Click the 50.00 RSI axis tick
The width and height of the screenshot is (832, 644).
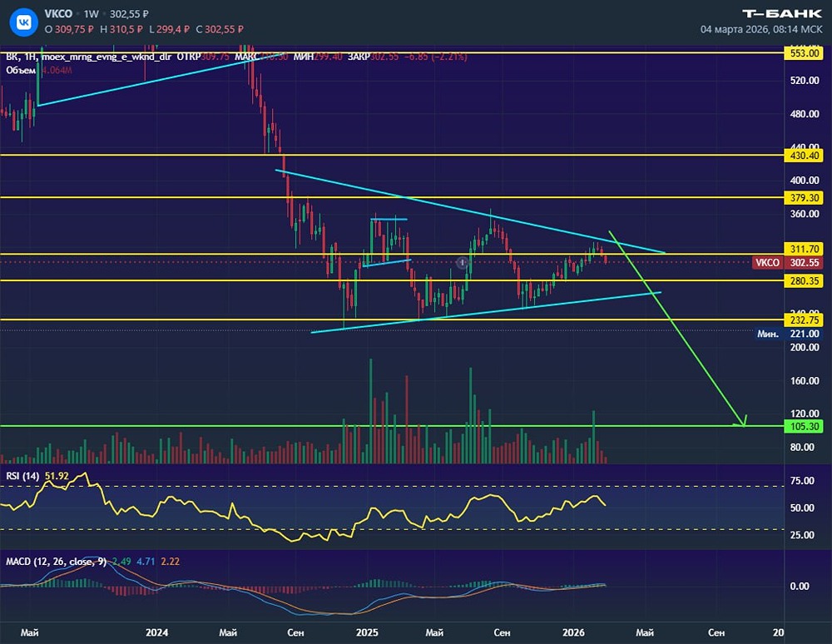pos(802,508)
